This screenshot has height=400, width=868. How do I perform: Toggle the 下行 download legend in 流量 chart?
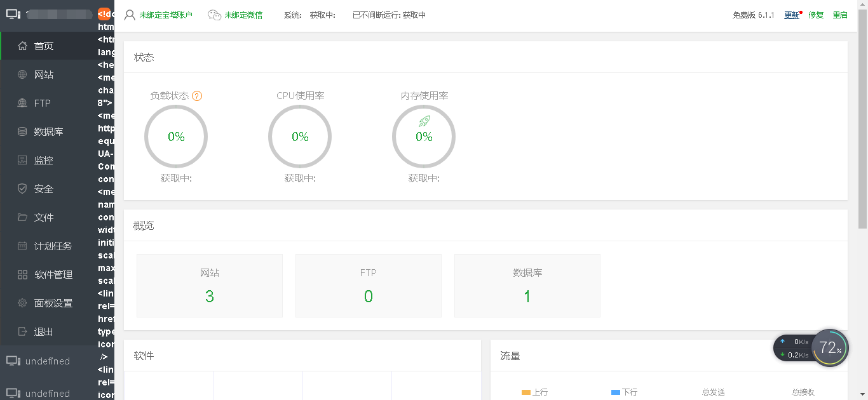click(624, 392)
